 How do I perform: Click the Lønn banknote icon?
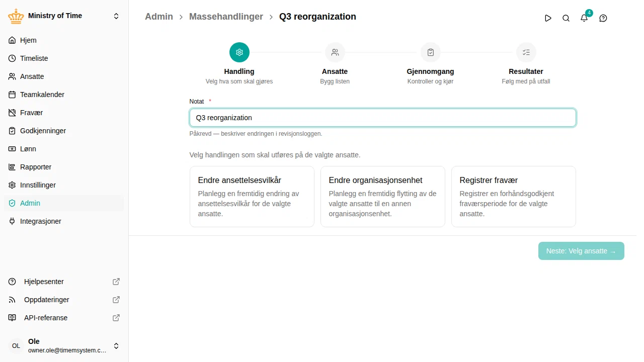(12, 149)
